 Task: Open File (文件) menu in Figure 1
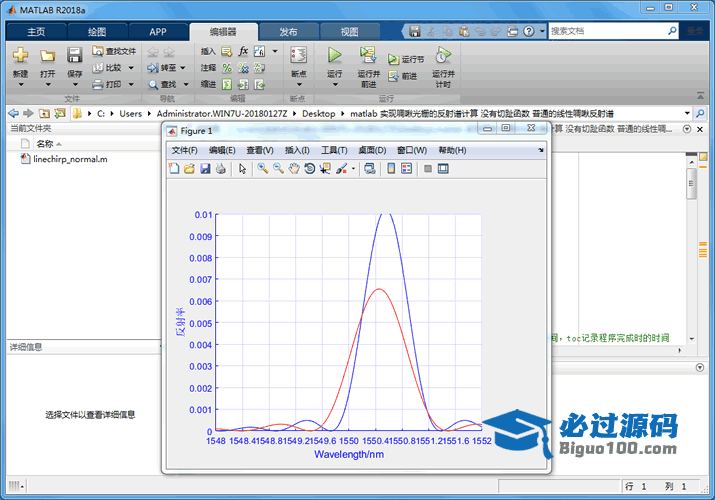pyautogui.click(x=185, y=150)
